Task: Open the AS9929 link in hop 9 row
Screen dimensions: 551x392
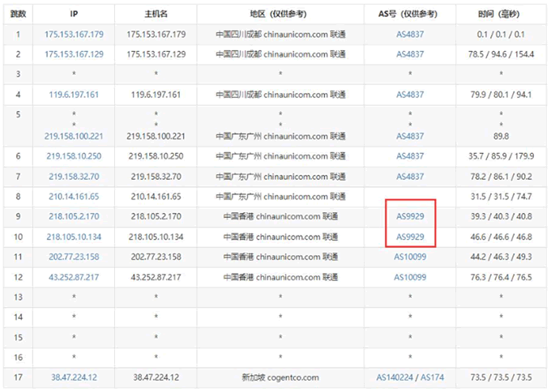Action: (x=410, y=216)
